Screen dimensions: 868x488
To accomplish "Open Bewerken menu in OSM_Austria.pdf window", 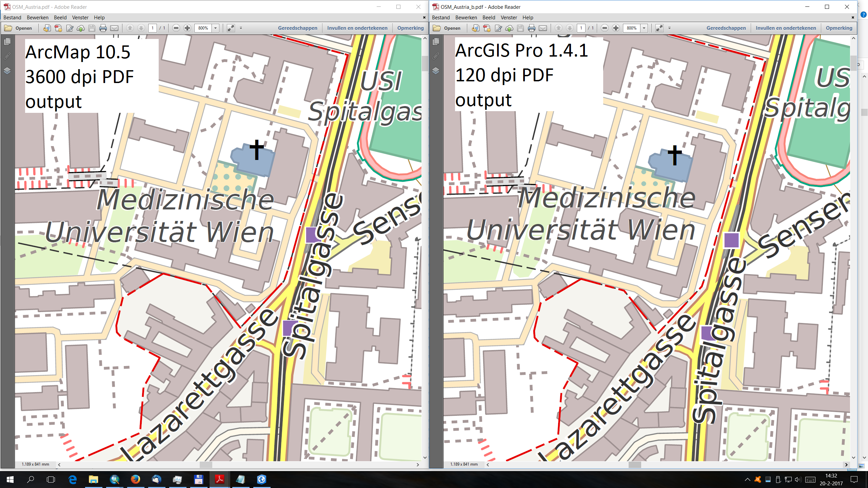I will point(38,18).
